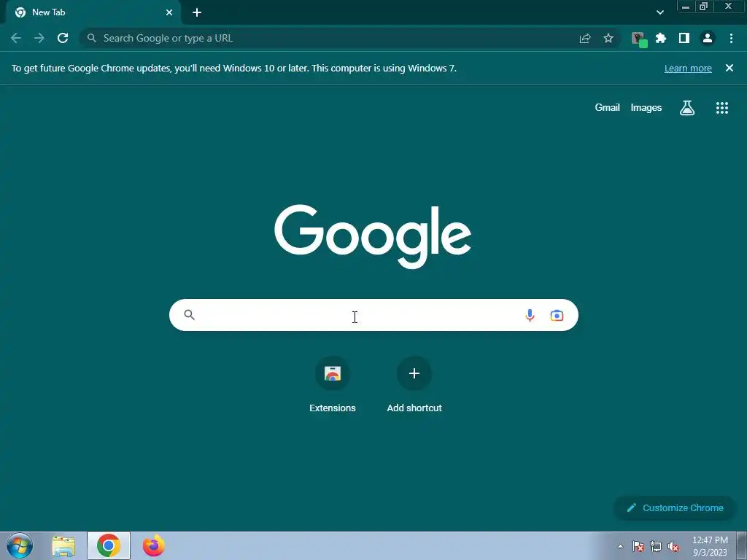Image resolution: width=747 pixels, height=560 pixels.
Task: Open Action Center flag icon
Action: tap(638, 546)
